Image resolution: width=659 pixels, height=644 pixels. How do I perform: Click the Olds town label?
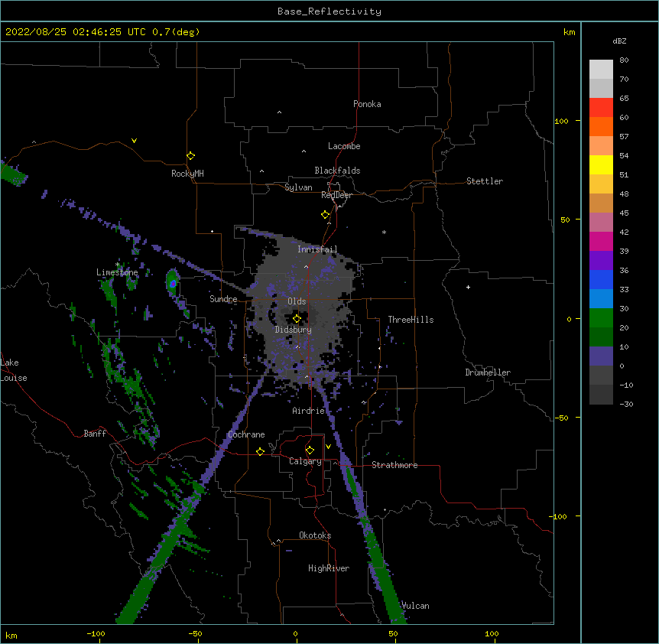pyautogui.click(x=297, y=301)
